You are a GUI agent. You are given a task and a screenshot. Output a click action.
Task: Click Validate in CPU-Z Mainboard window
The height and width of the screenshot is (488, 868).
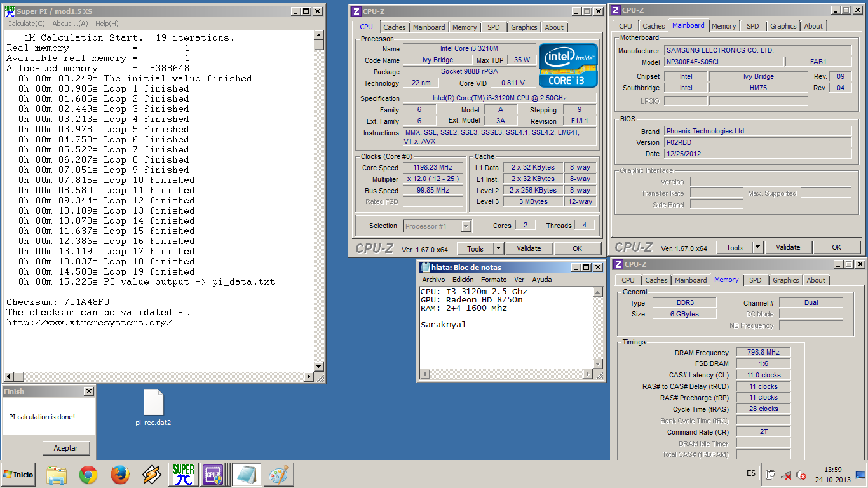point(788,248)
